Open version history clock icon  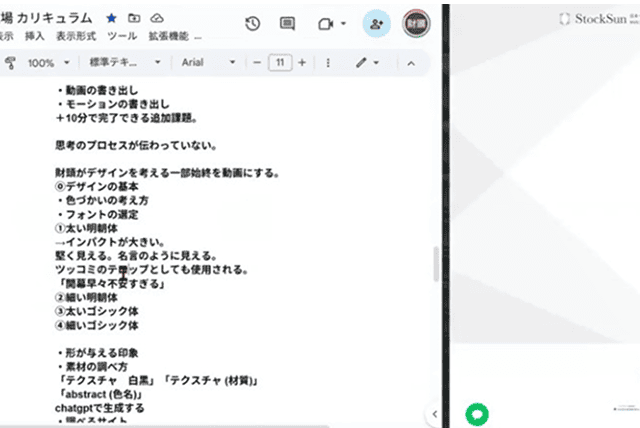(x=253, y=23)
